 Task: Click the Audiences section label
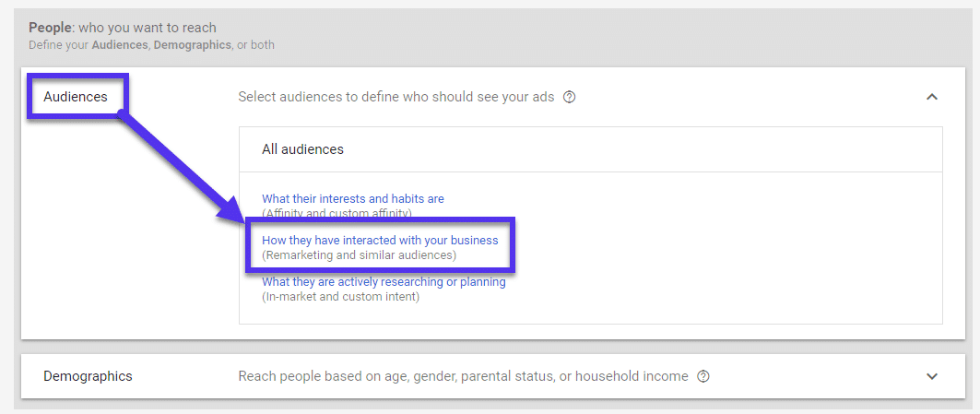point(76,97)
